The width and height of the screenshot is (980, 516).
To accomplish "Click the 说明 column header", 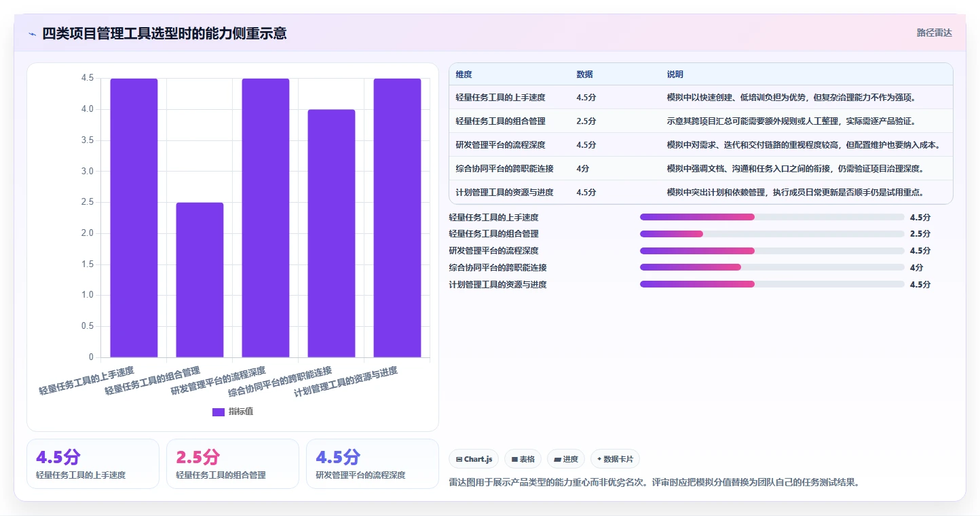I will [x=675, y=74].
